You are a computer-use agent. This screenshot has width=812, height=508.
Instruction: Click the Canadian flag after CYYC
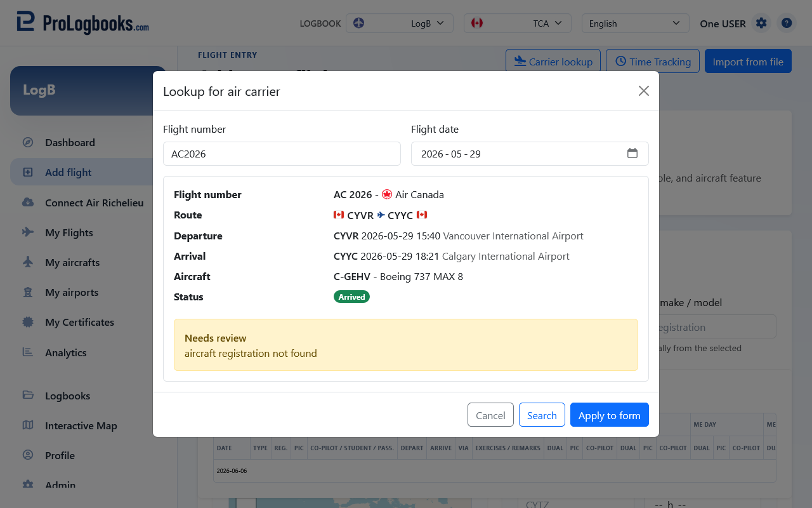[422, 215]
